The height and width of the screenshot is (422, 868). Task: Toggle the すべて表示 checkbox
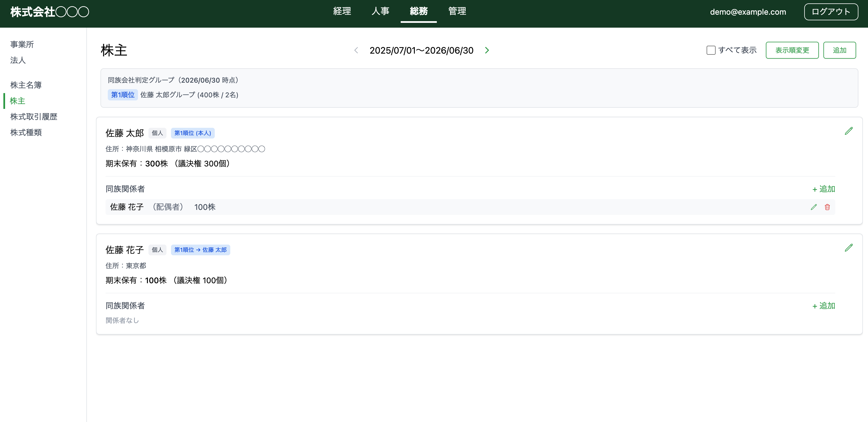[711, 50]
